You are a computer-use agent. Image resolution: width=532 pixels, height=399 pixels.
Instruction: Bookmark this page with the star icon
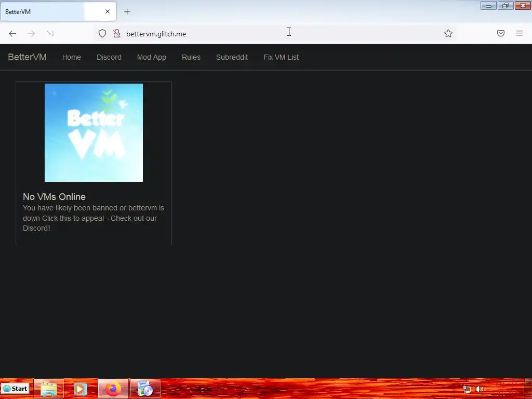pos(448,34)
